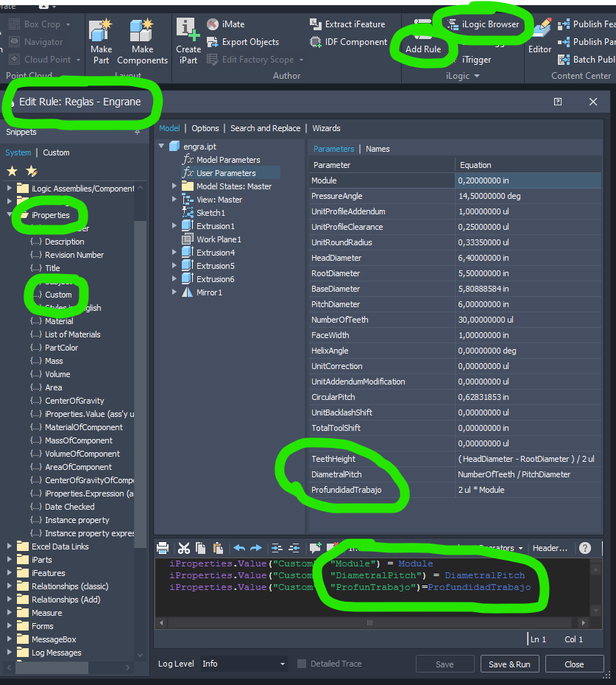Screen dimensions: 616x685
Task: Click the redo arrow in editor toolbar
Action: coord(255,548)
